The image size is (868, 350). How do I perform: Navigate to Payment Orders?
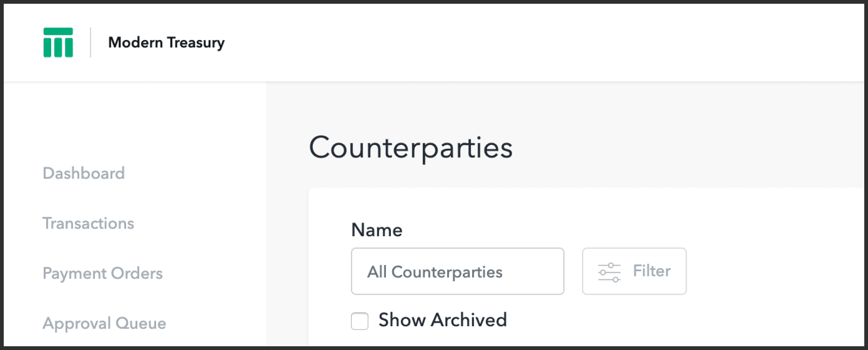click(x=102, y=273)
